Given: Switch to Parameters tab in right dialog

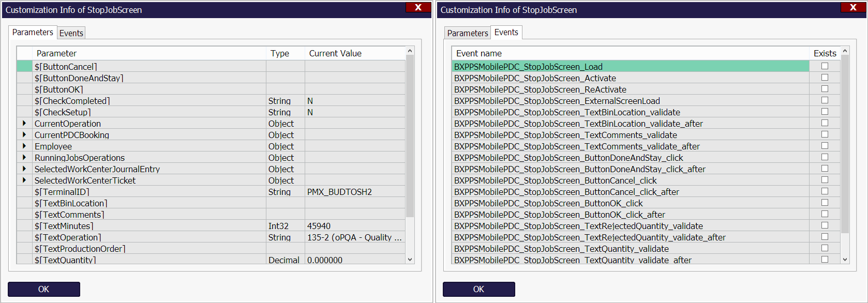Looking at the screenshot, I should click(467, 33).
